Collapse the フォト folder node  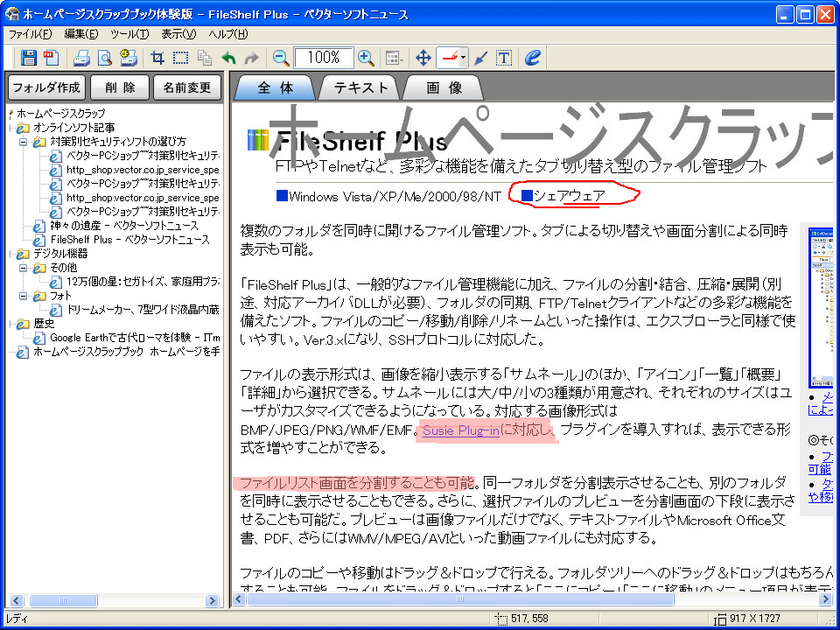click(x=23, y=296)
